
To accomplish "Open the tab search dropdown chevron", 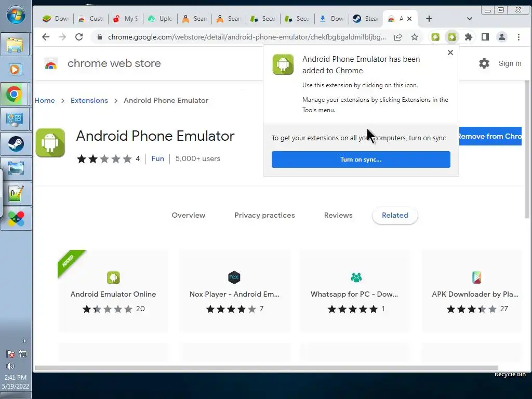I will point(470,19).
